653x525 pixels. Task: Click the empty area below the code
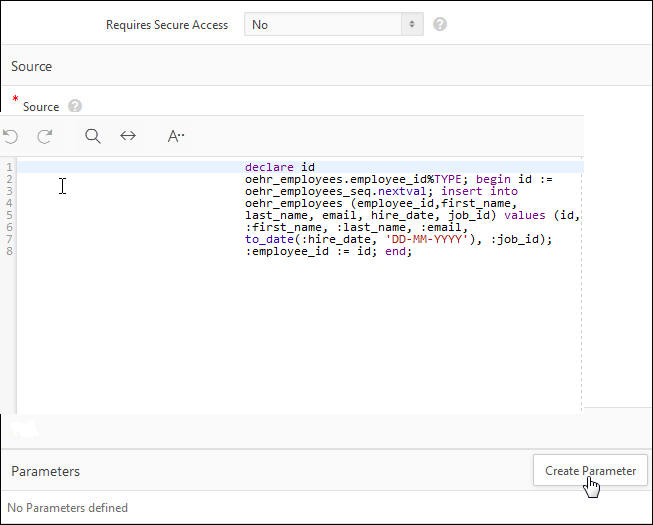[300, 340]
